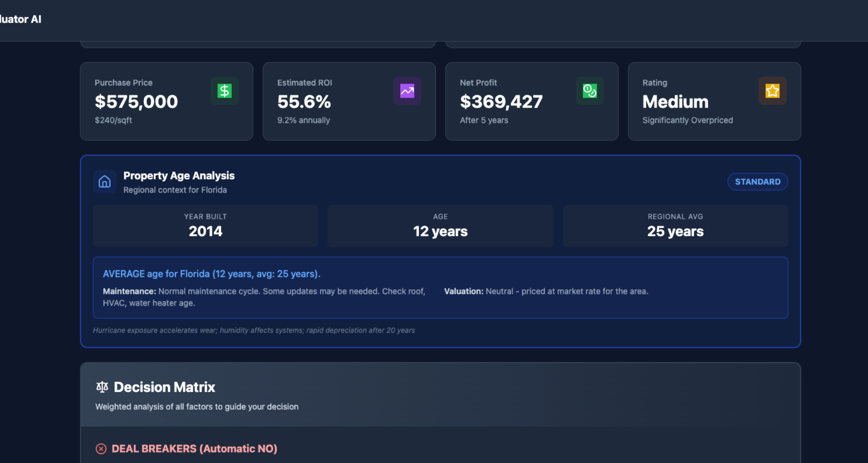Click the Medium rating value
Image resolution: width=868 pixels, height=463 pixels.
point(675,102)
